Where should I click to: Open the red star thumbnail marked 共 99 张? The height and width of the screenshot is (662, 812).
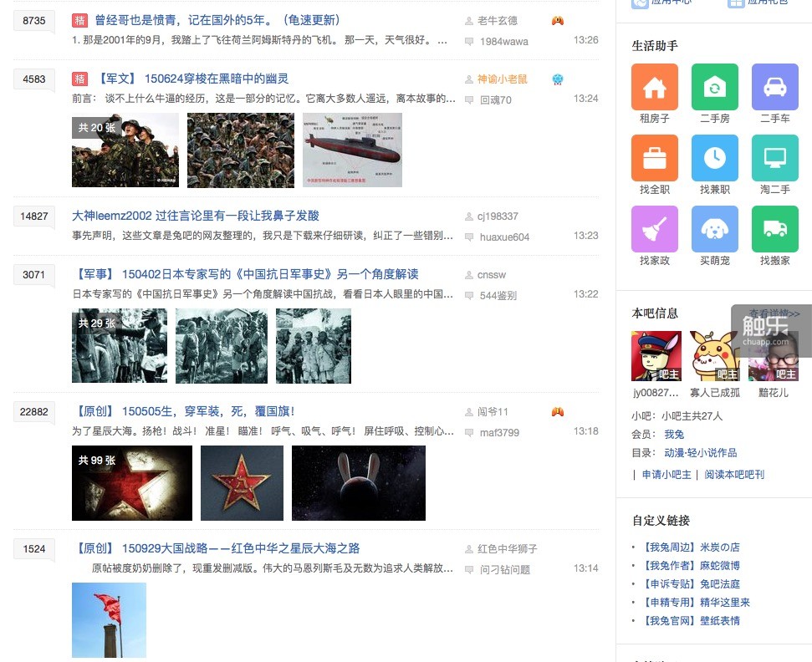tap(132, 483)
